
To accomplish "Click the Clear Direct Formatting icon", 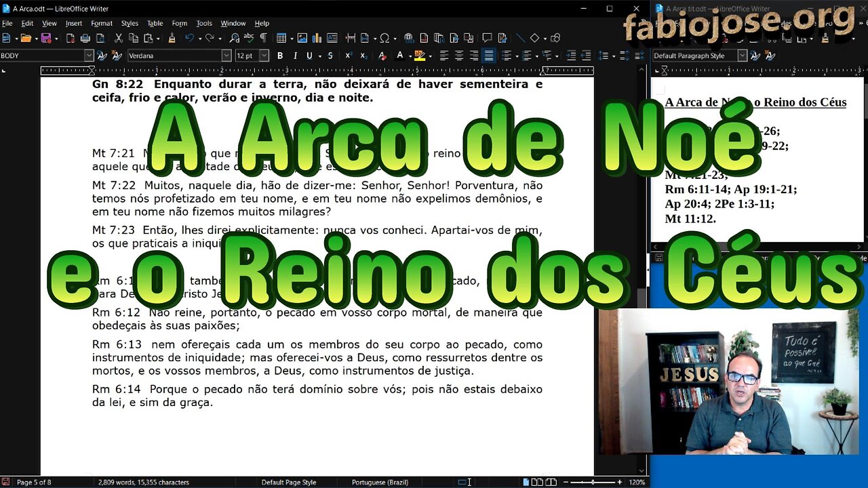I will (x=382, y=56).
